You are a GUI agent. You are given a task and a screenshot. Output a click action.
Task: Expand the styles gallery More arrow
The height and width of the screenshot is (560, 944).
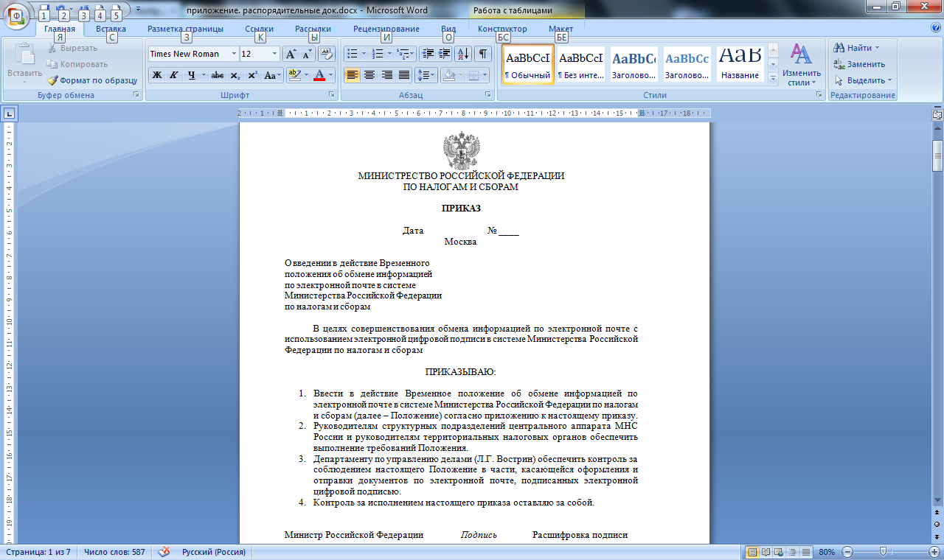[773, 78]
